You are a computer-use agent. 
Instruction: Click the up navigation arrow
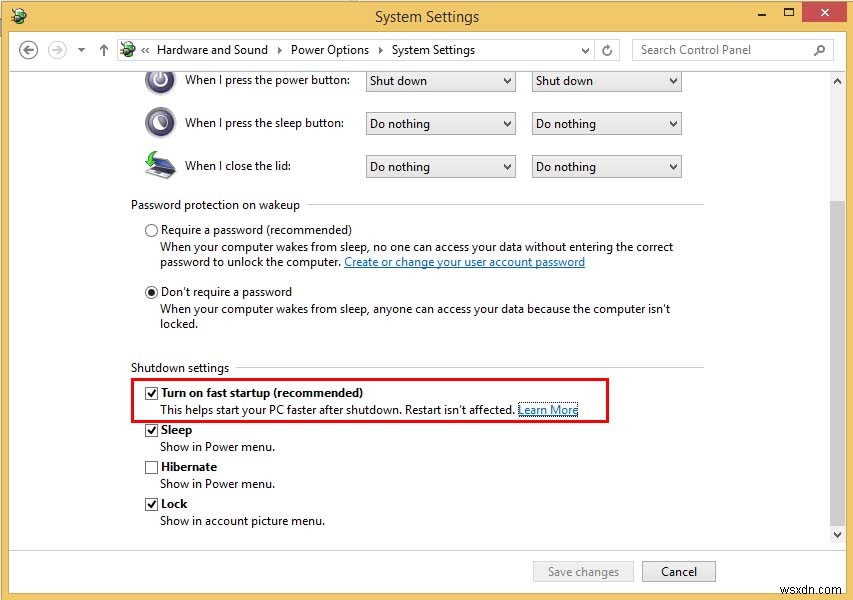104,50
